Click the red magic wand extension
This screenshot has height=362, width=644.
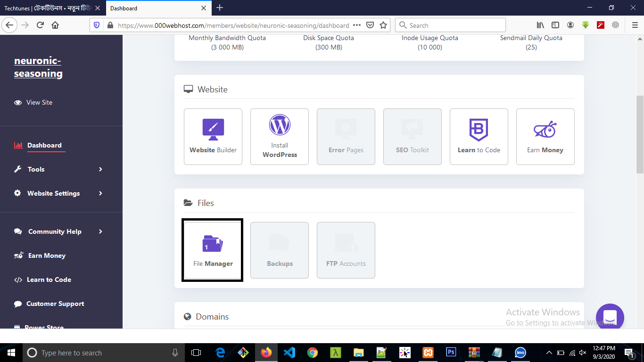(601, 25)
